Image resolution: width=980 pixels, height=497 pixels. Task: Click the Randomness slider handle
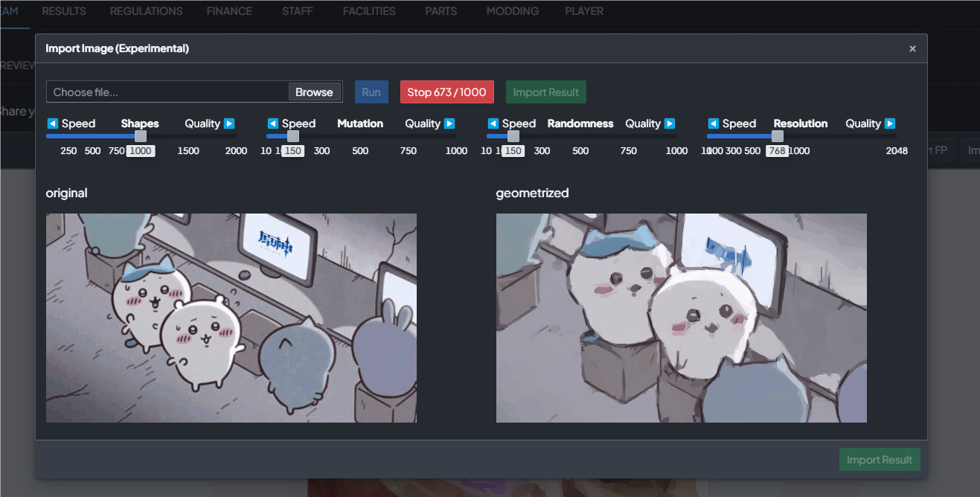pos(513,136)
